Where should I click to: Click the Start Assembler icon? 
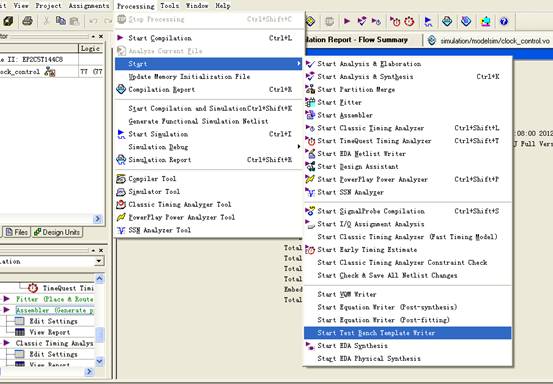click(310, 115)
